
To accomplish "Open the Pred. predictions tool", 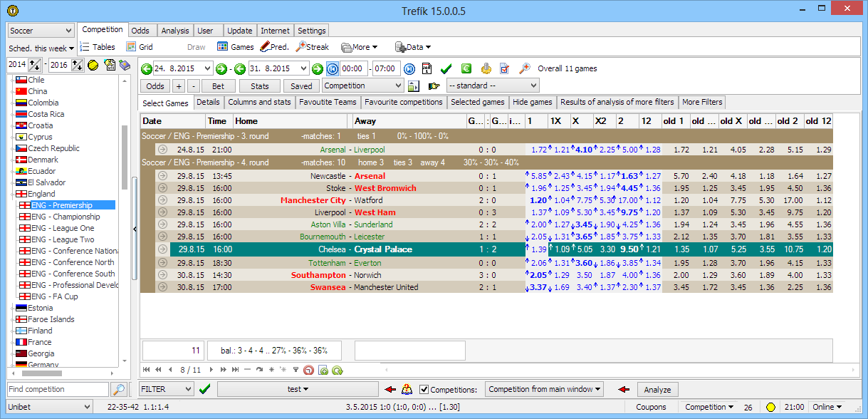I will (x=275, y=47).
